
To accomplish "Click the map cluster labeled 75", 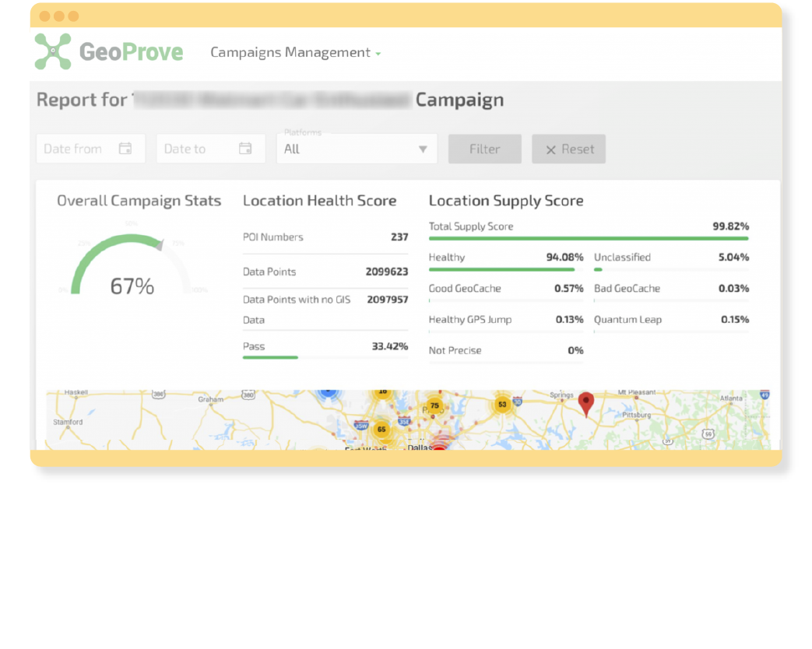I will (434, 405).
